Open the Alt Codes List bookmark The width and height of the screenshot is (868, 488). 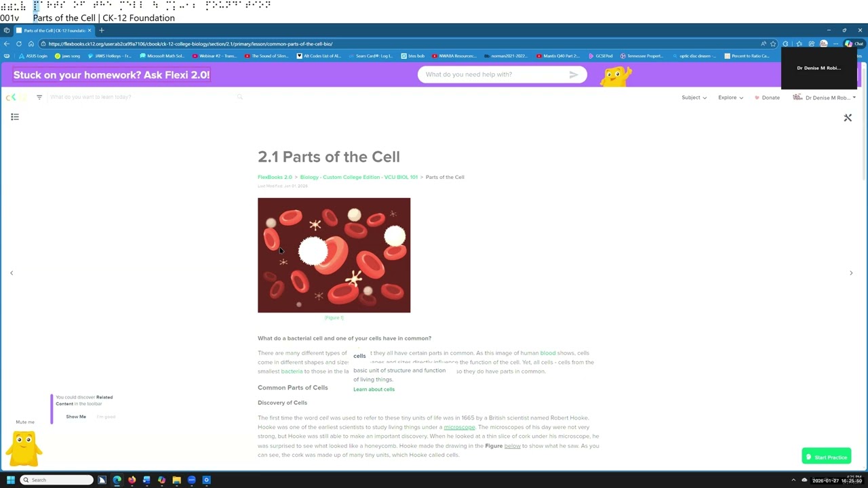coord(319,56)
